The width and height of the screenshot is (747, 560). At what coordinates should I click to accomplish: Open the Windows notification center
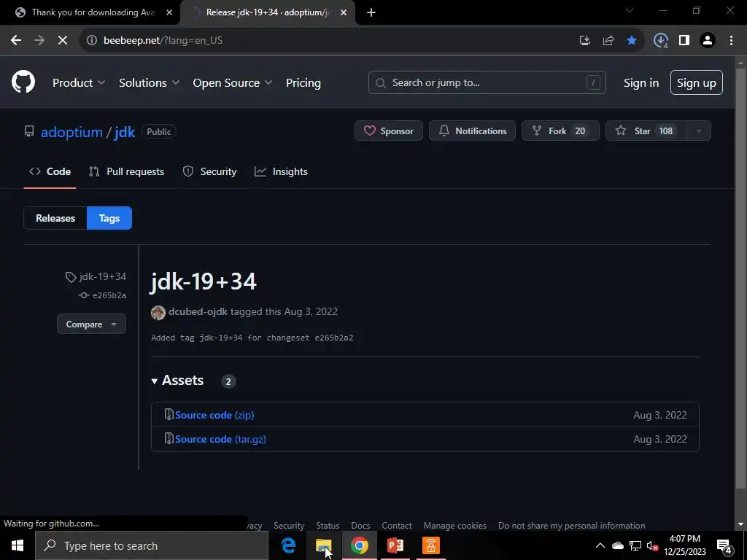(724, 545)
